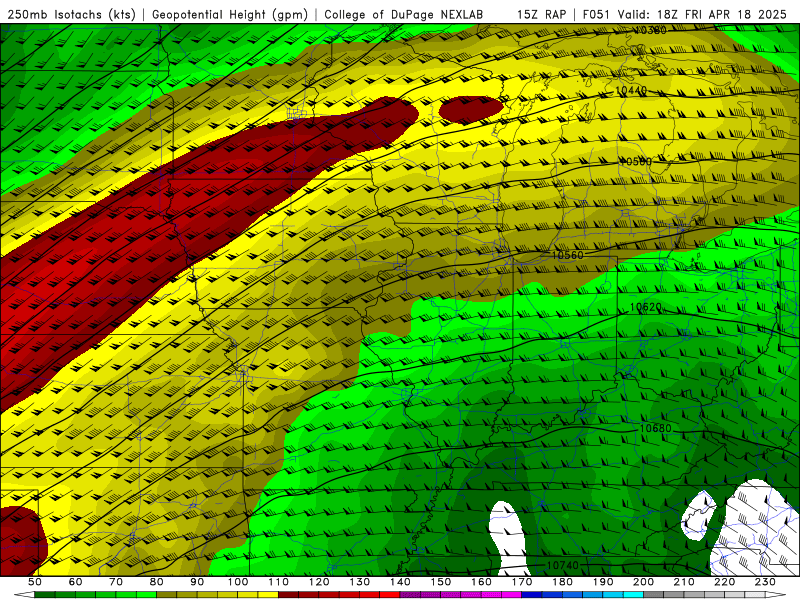Viewport: 800px width, 600px height.
Task: Click the 50 value on the color scale
Action: click(x=34, y=582)
